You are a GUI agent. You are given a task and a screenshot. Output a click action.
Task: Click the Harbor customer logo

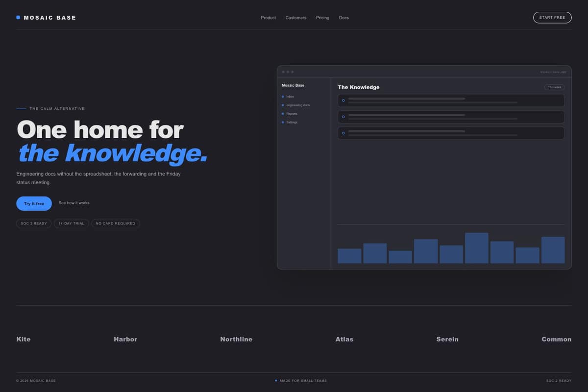[x=125, y=339]
